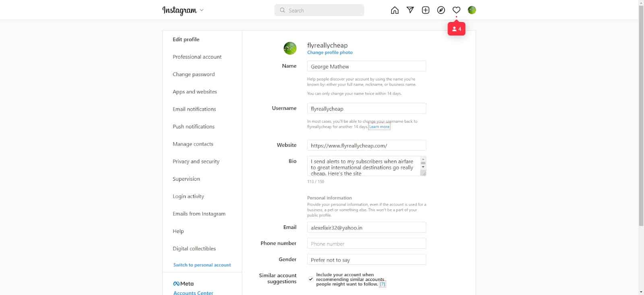Image resolution: width=644 pixels, height=295 pixels.
Task: Click the new post plus icon
Action: (425, 10)
